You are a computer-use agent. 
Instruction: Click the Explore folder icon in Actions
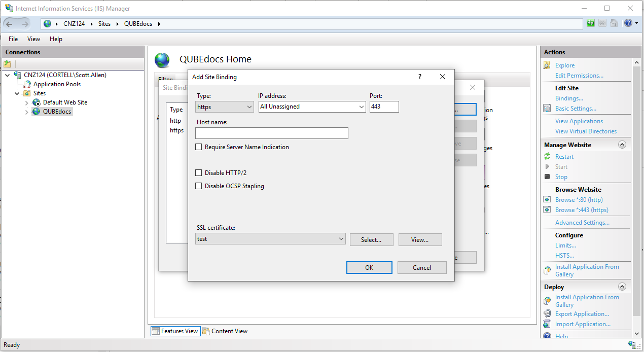coord(547,65)
